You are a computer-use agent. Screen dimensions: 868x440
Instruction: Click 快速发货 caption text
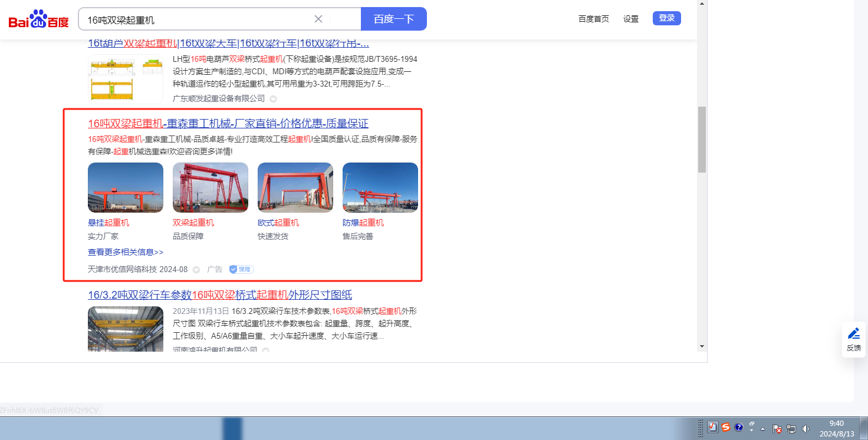273,236
